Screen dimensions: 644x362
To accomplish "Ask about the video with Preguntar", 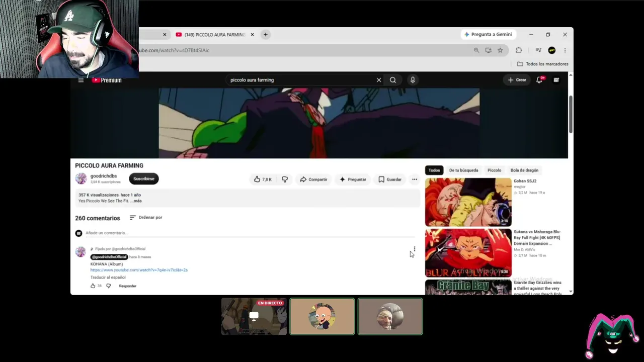I will coord(353,179).
